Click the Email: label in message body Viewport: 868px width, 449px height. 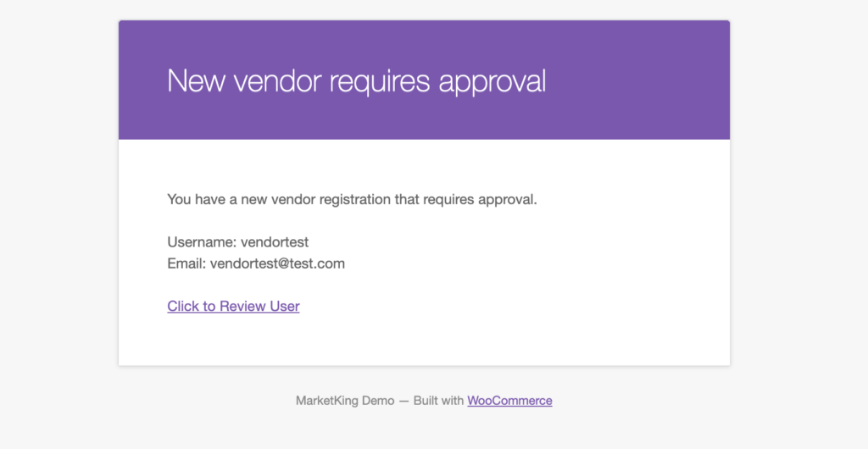[186, 263]
